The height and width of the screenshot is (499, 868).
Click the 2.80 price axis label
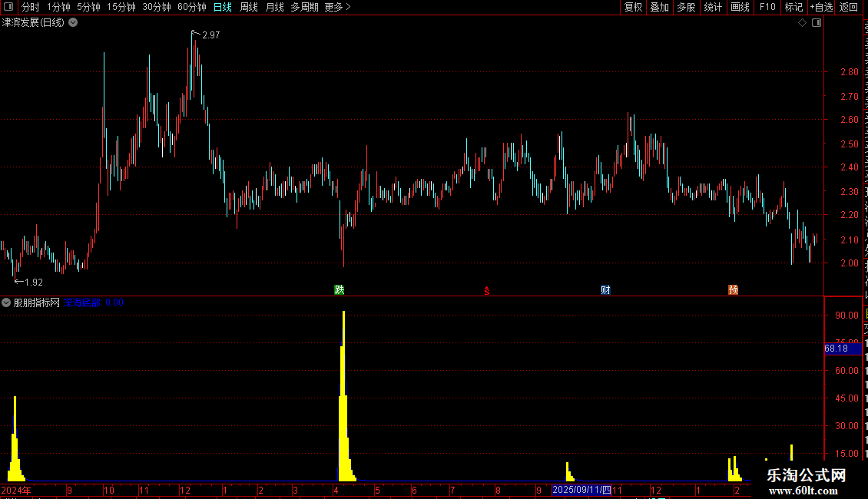click(849, 72)
